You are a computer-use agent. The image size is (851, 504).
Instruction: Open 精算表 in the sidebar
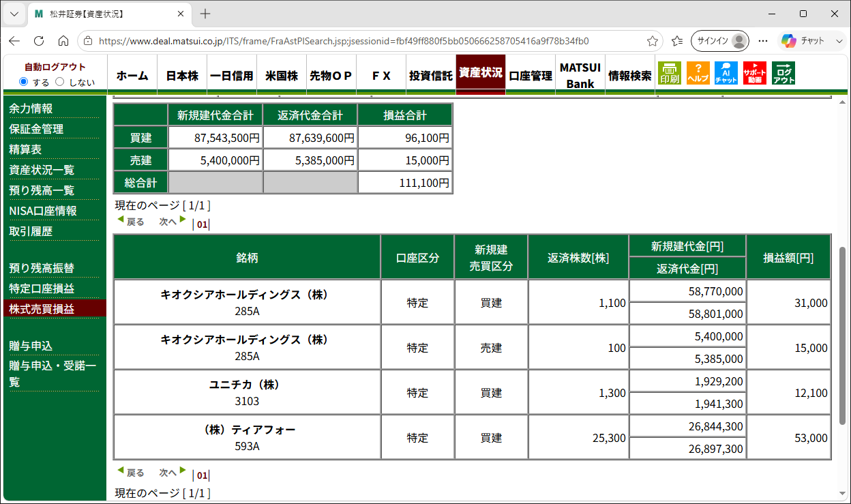tap(25, 149)
